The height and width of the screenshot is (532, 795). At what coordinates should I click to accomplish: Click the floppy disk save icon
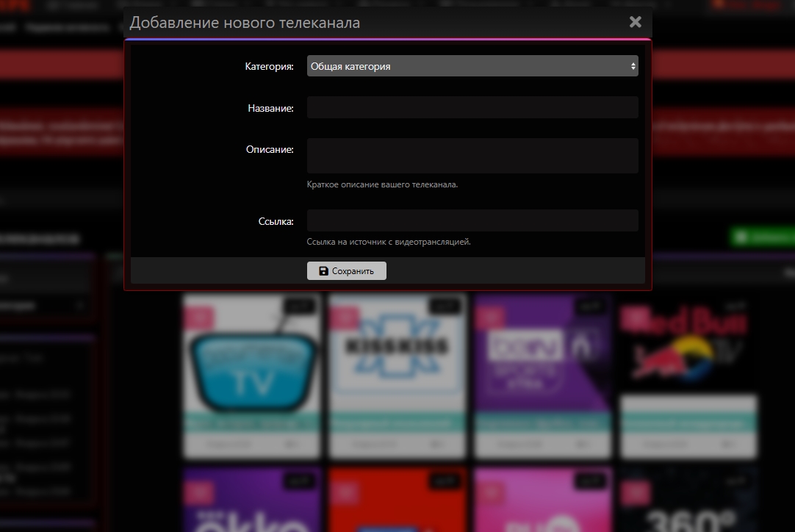324,271
